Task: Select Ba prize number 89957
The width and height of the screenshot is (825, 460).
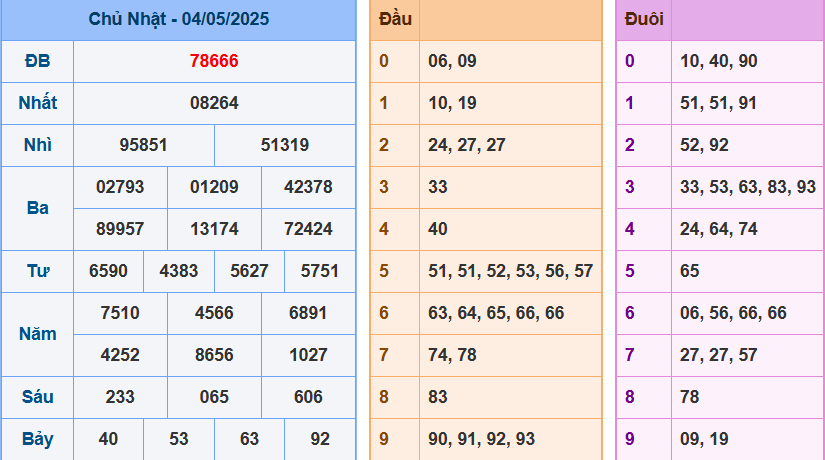Action: (120, 229)
